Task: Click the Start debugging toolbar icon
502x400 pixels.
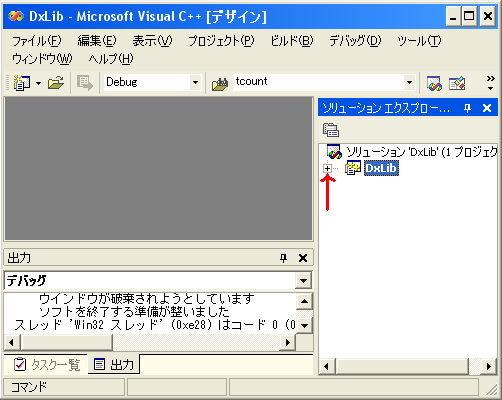Action: pos(85,83)
